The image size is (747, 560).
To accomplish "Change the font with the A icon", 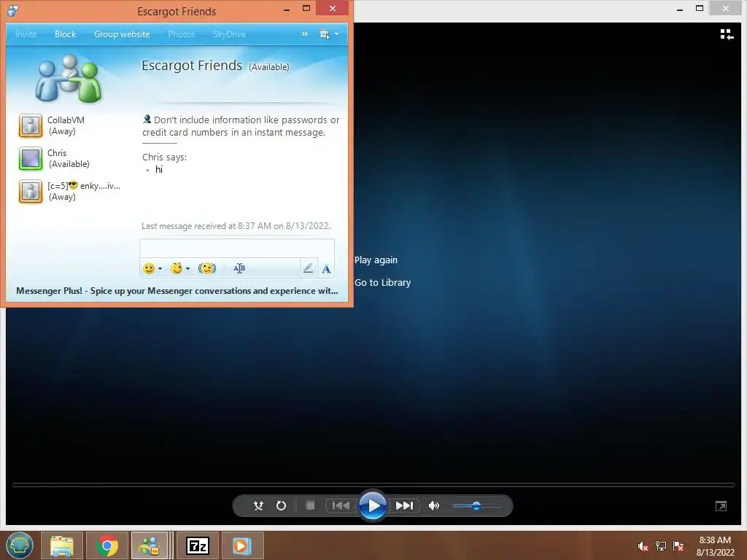I will [x=326, y=269].
